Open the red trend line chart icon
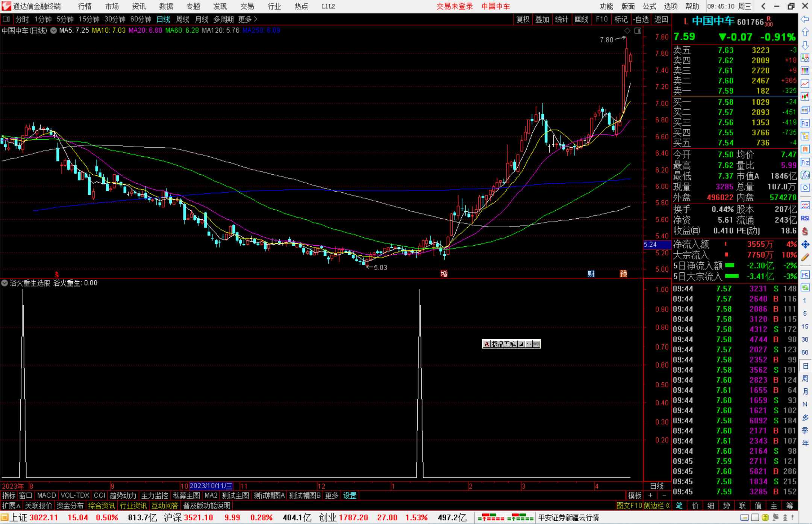The height and width of the screenshot is (524, 812). 805,84
